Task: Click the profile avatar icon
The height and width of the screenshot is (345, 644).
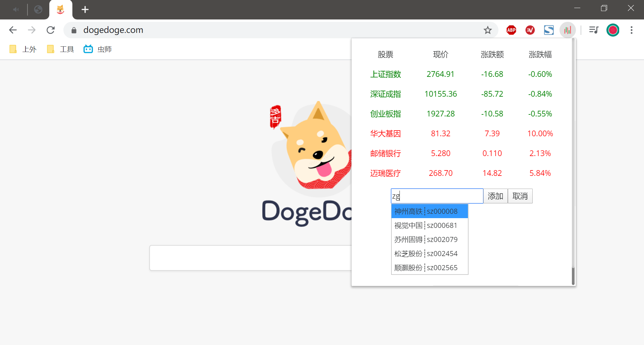Action: (x=613, y=30)
